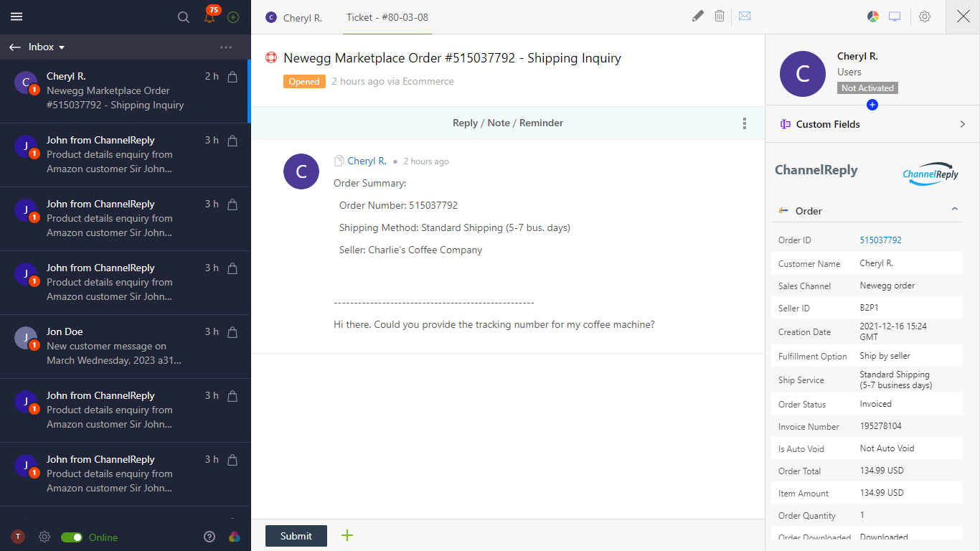Click the "2 hours ago via Ecommerce" text
This screenshot has height=551, width=980.
(392, 82)
